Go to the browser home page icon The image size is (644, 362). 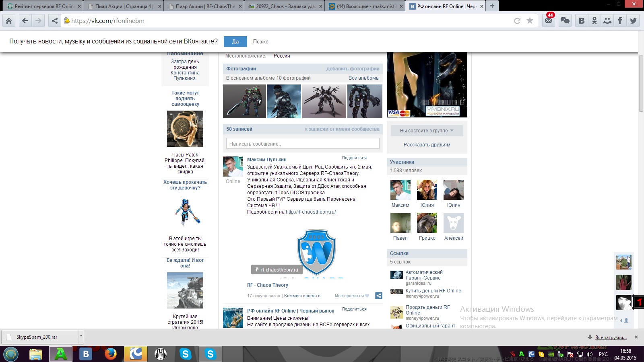click(x=9, y=21)
